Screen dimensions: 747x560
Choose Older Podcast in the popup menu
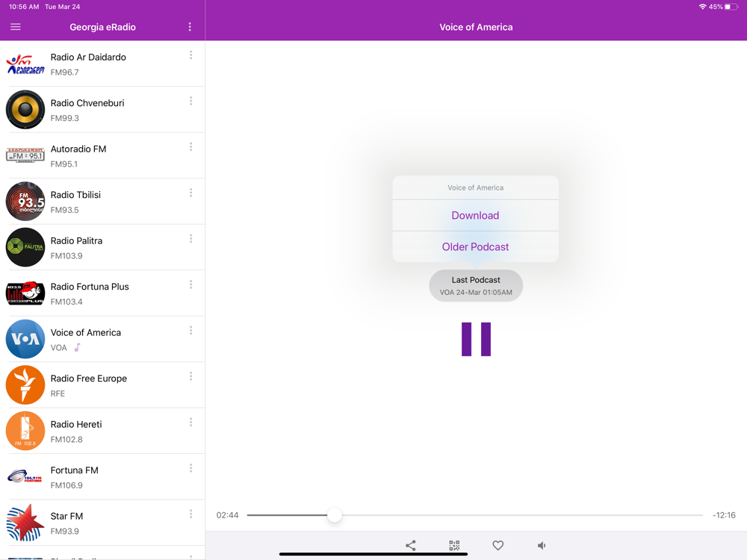pyautogui.click(x=475, y=246)
